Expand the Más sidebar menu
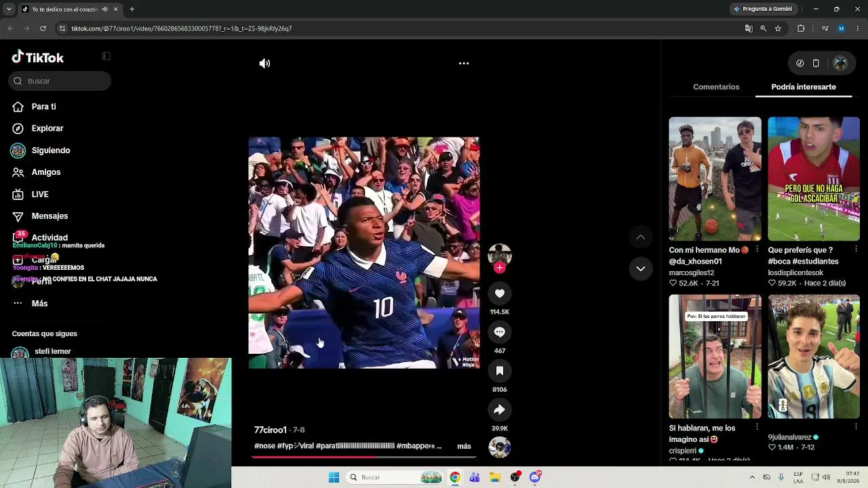868x488 pixels. [39, 304]
